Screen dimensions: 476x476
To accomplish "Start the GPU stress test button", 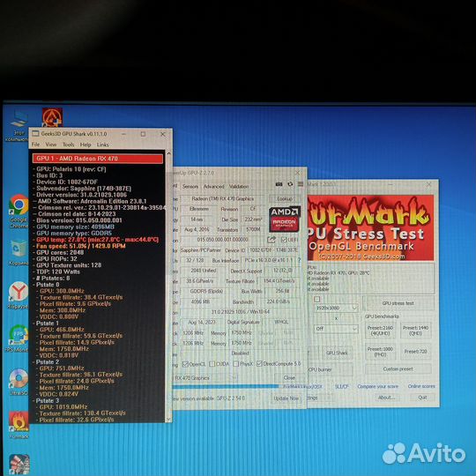I will tap(398, 303).
